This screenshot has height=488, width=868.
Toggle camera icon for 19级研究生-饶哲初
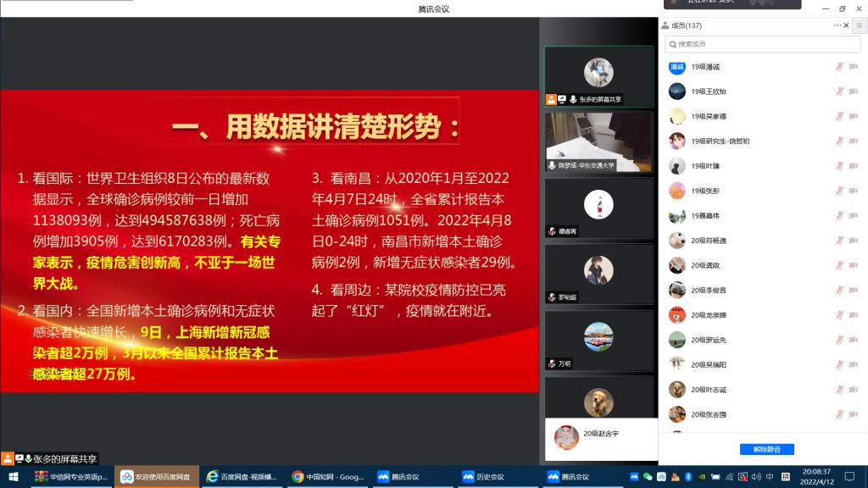853,141
